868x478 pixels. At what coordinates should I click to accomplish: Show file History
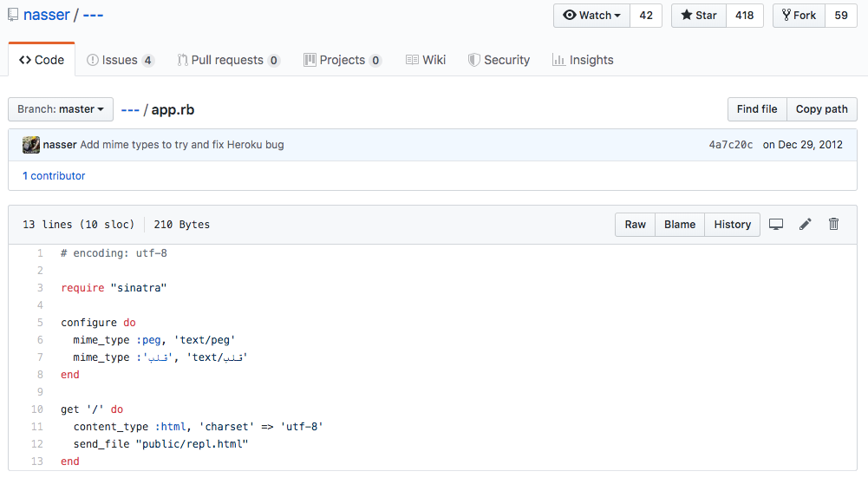tap(733, 225)
